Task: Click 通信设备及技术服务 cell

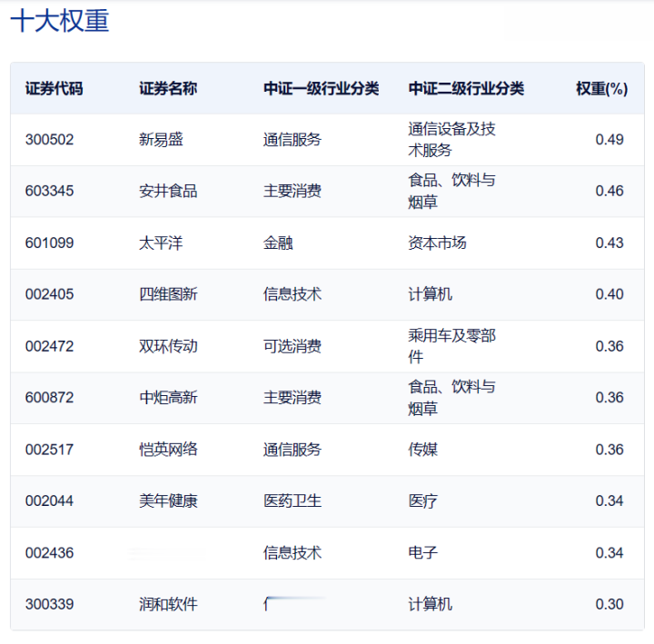Action: pos(451,139)
